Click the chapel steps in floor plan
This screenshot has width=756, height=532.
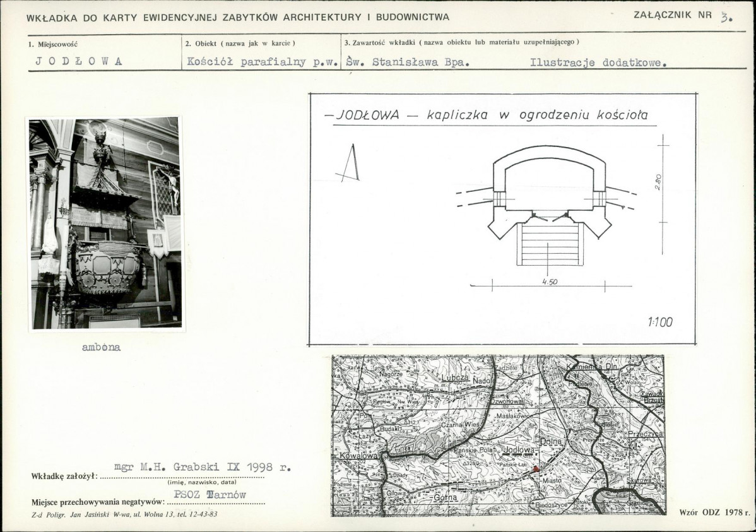[548, 244]
